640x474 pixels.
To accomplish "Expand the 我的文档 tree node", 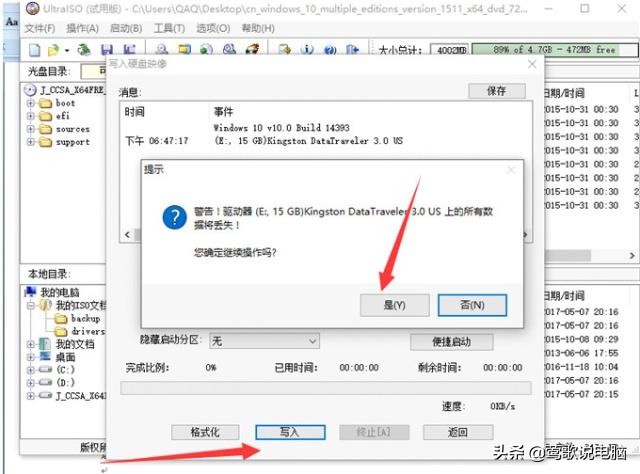I will coord(31,344).
